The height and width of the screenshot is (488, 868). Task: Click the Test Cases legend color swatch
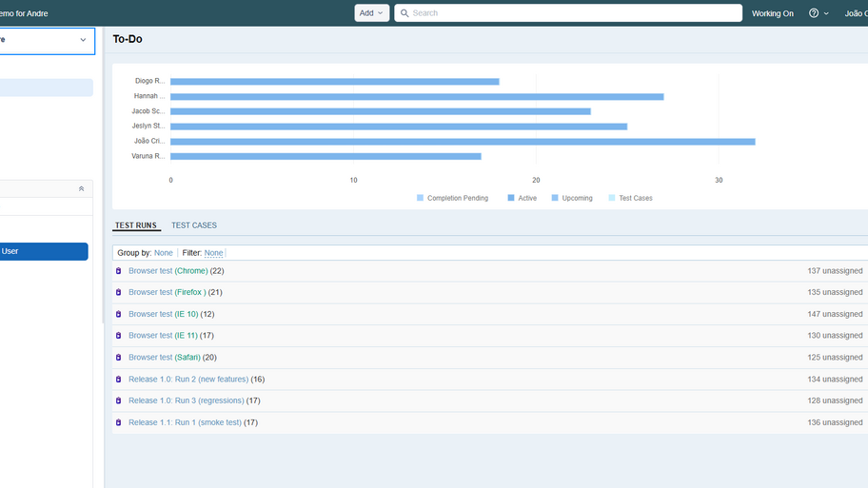pyautogui.click(x=612, y=199)
